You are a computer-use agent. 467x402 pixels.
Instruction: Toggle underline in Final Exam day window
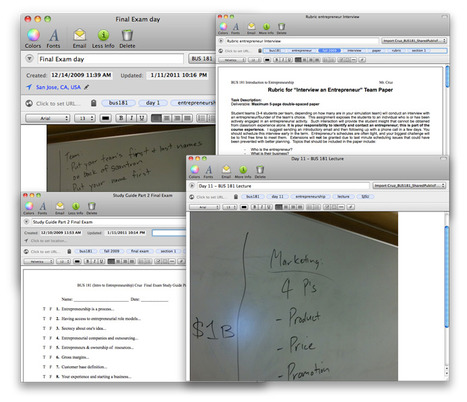tap(142, 118)
